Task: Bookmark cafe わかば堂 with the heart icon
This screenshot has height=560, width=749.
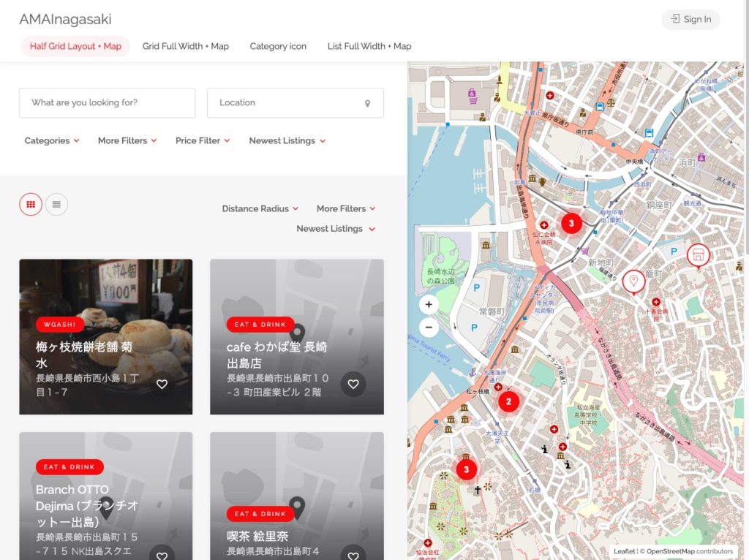Action: 353,384
